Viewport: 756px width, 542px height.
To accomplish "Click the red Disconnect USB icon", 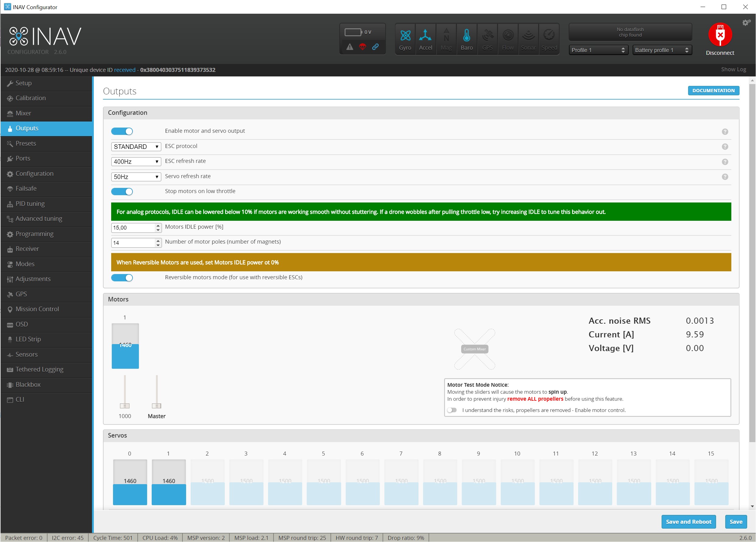I will [x=720, y=35].
